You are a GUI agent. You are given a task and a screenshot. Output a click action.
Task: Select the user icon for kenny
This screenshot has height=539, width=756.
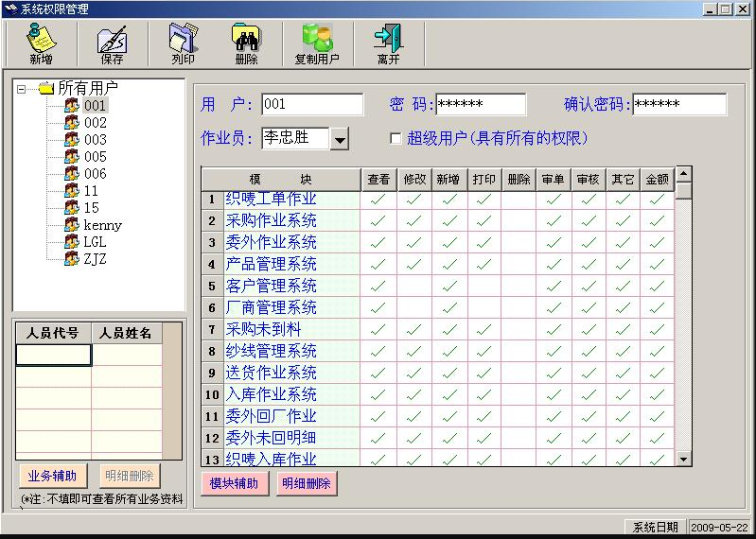(x=71, y=224)
